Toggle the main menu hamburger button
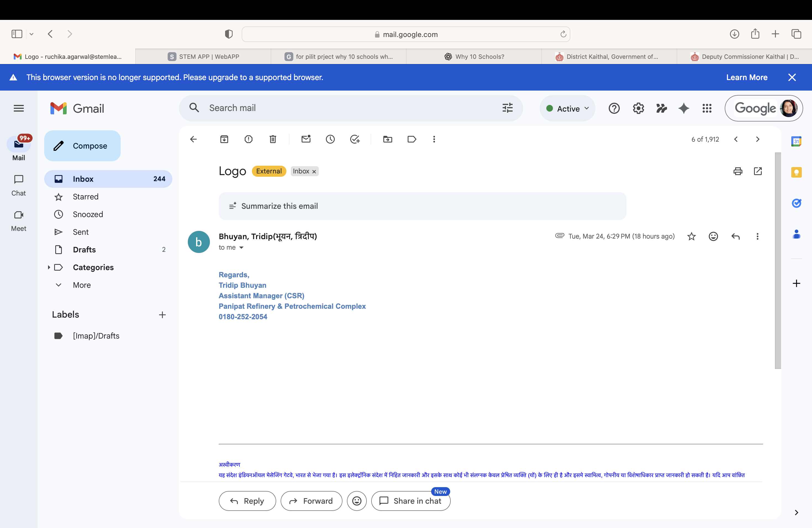 (x=19, y=109)
